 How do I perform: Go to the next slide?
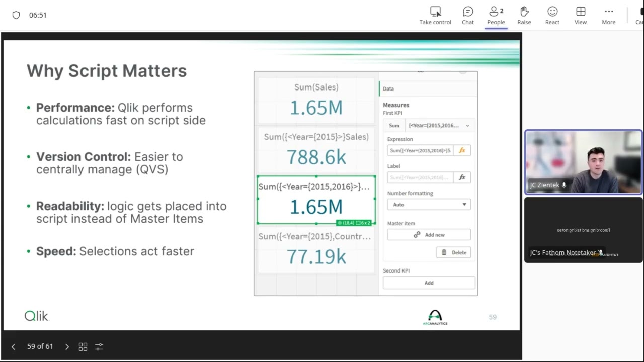67,347
